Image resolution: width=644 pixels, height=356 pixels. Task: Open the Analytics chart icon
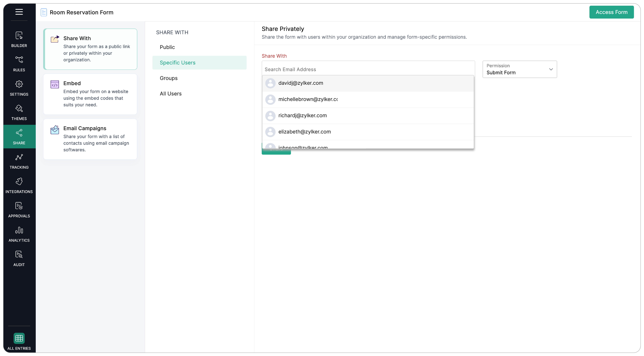[x=19, y=230]
